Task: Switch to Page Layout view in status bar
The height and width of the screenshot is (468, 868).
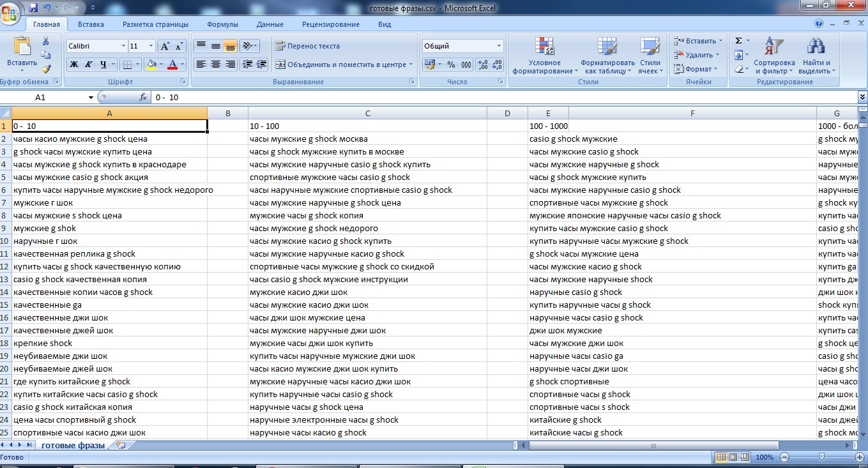Action: (733, 457)
